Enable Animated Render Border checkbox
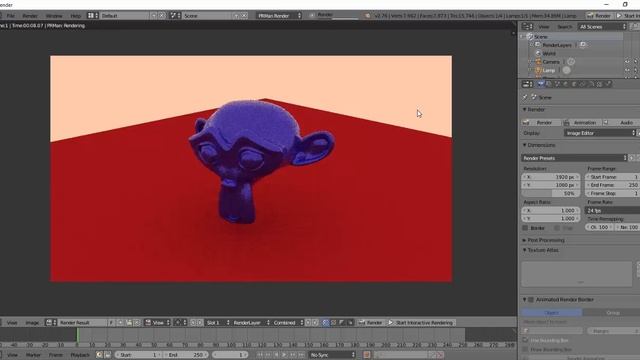The height and width of the screenshot is (360, 640). [531, 300]
